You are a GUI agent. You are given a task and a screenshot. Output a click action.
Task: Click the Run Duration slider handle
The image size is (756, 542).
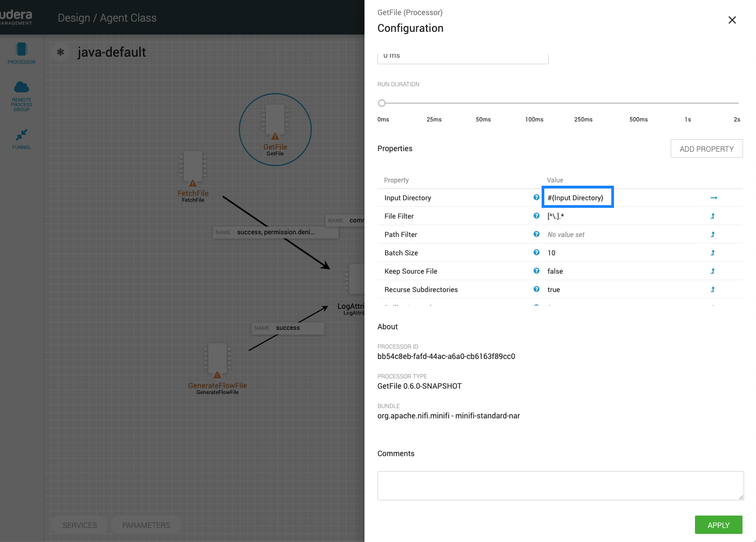tap(382, 103)
